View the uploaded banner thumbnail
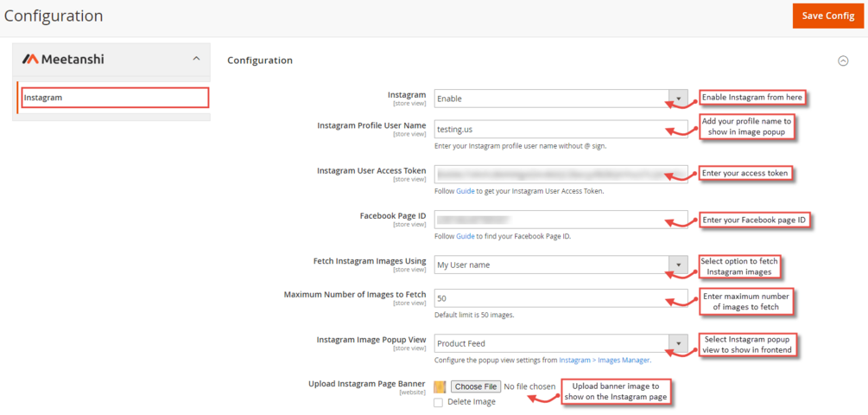 pos(440,386)
